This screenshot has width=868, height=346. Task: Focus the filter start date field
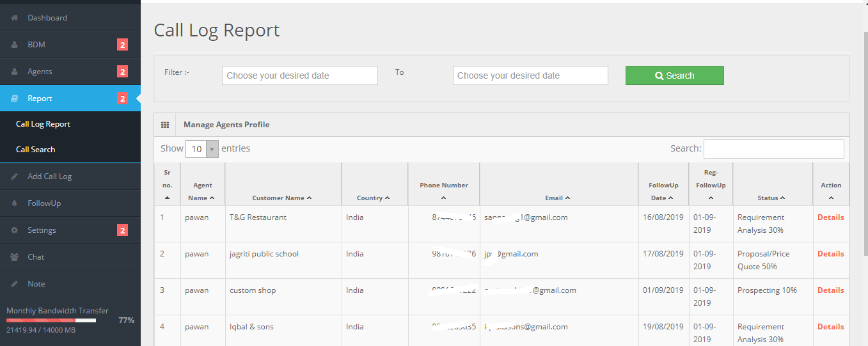point(300,75)
